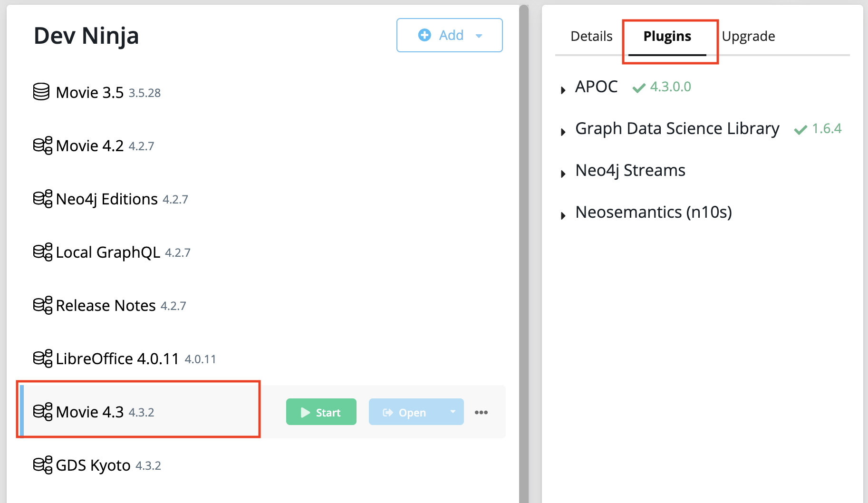Image resolution: width=868 pixels, height=503 pixels.
Task: Expand the Neosemantics (n10s) plugin
Action: tap(563, 215)
